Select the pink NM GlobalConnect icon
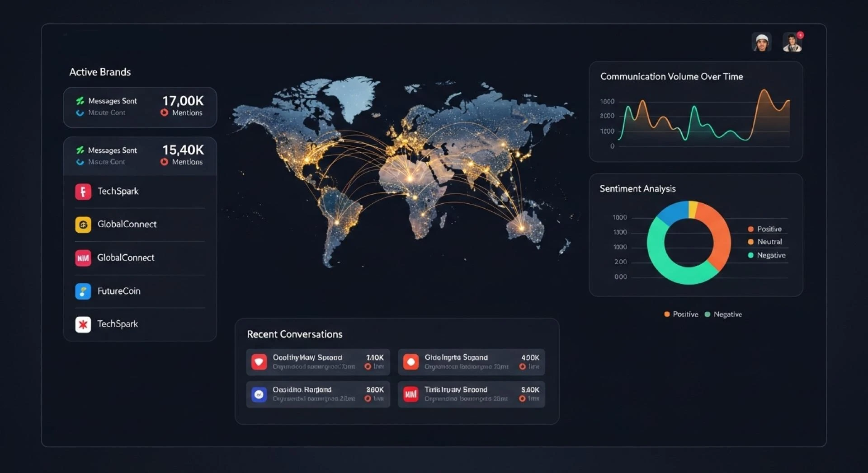868x473 pixels. coord(83,258)
